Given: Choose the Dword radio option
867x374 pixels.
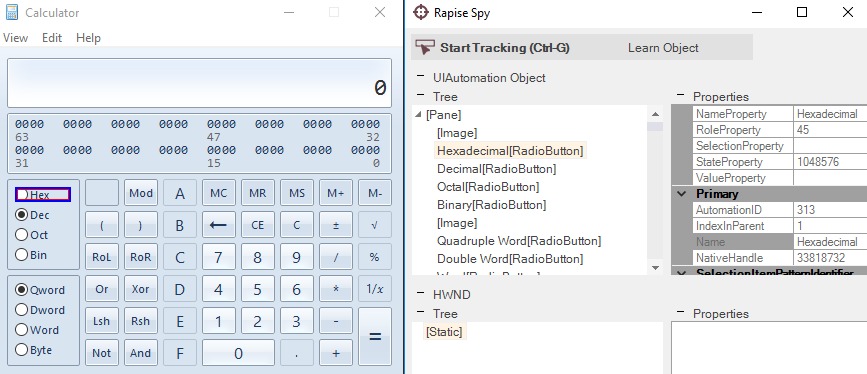Looking at the screenshot, I should tap(40, 310).
